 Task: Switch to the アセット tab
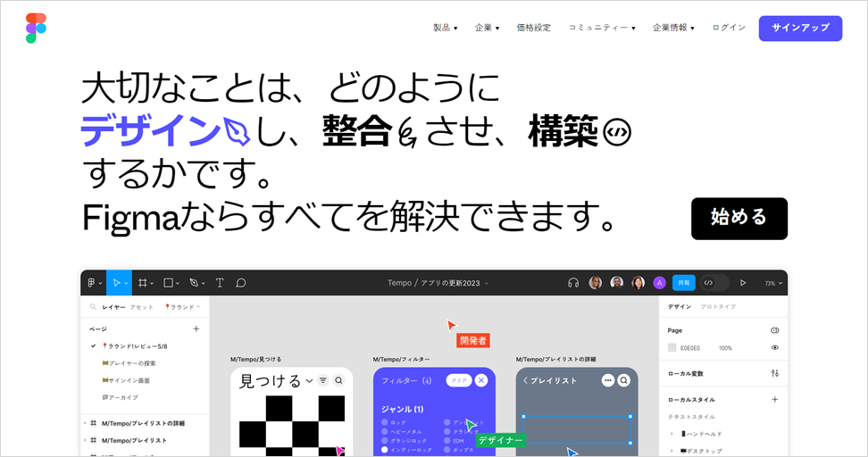pyautogui.click(x=142, y=306)
